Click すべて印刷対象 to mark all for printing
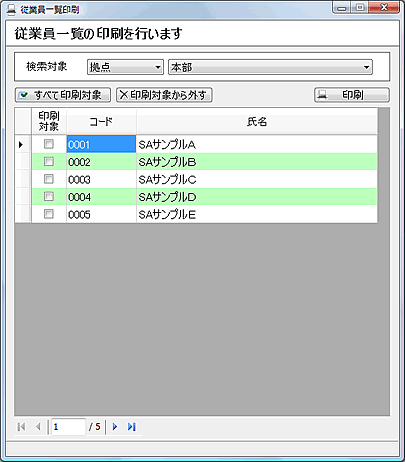The height and width of the screenshot is (462, 405). [x=63, y=95]
